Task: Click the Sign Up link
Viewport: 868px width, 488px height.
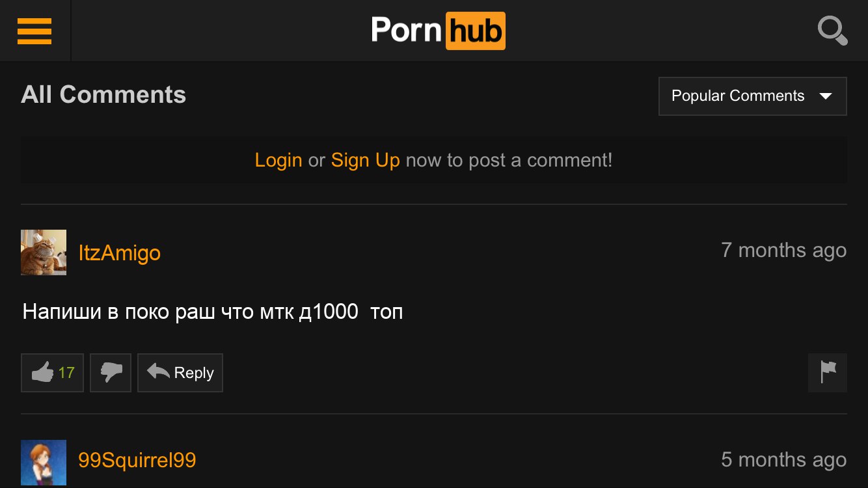Action: tap(366, 160)
